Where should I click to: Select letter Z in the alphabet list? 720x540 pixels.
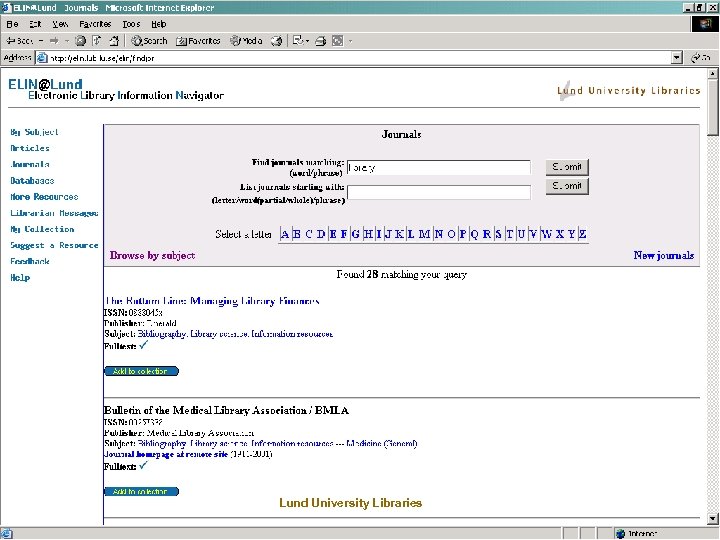[582, 234]
